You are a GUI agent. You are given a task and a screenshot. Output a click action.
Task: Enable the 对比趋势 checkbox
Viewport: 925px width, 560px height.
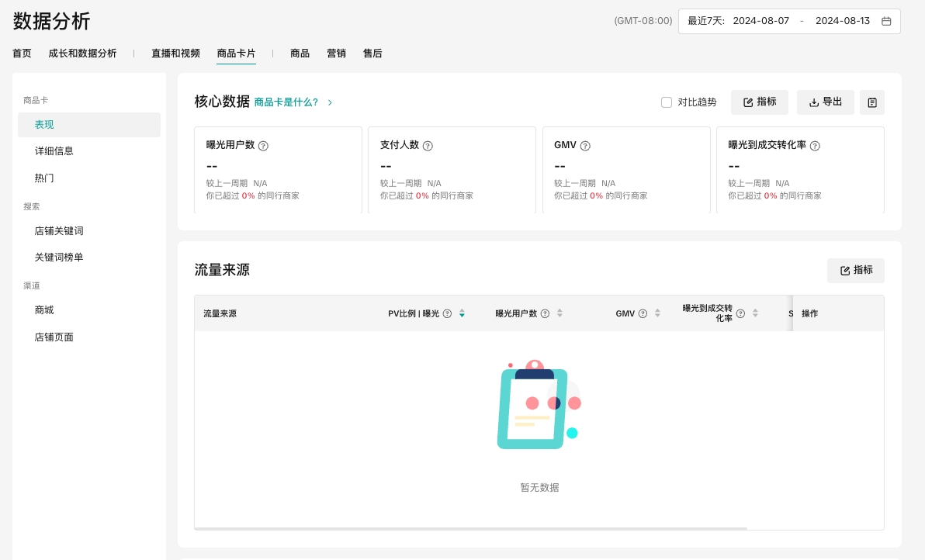[667, 102]
